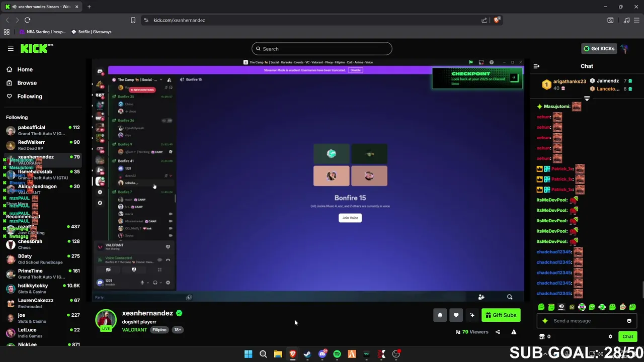The image size is (644, 362).
Task: Click the sparkle clip icon button
Action: (472, 315)
